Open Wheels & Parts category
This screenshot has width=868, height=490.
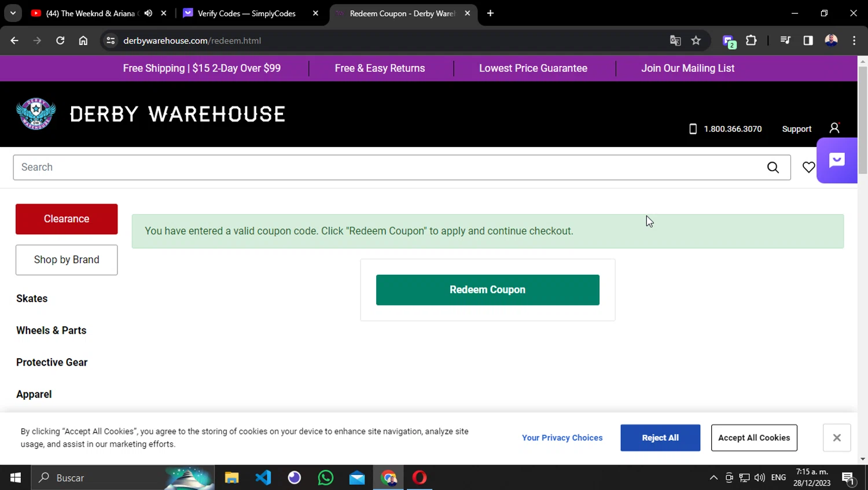tap(51, 330)
